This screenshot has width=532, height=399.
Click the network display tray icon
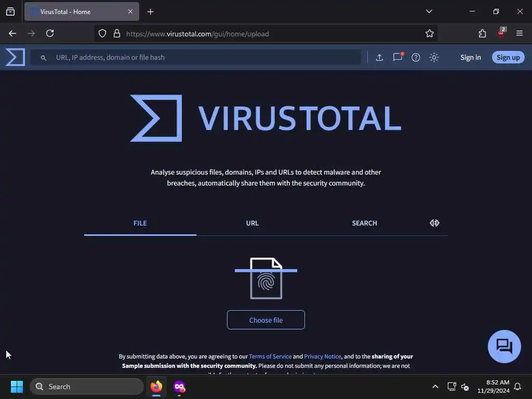451,387
